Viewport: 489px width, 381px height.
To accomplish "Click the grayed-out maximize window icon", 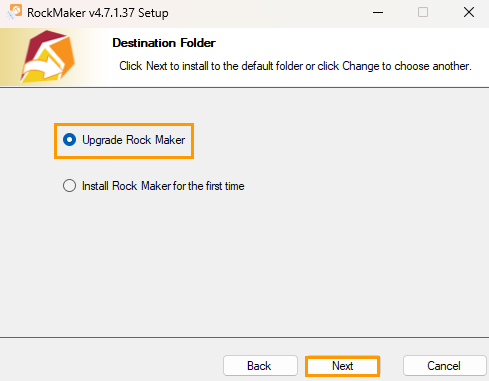I will tap(423, 13).
